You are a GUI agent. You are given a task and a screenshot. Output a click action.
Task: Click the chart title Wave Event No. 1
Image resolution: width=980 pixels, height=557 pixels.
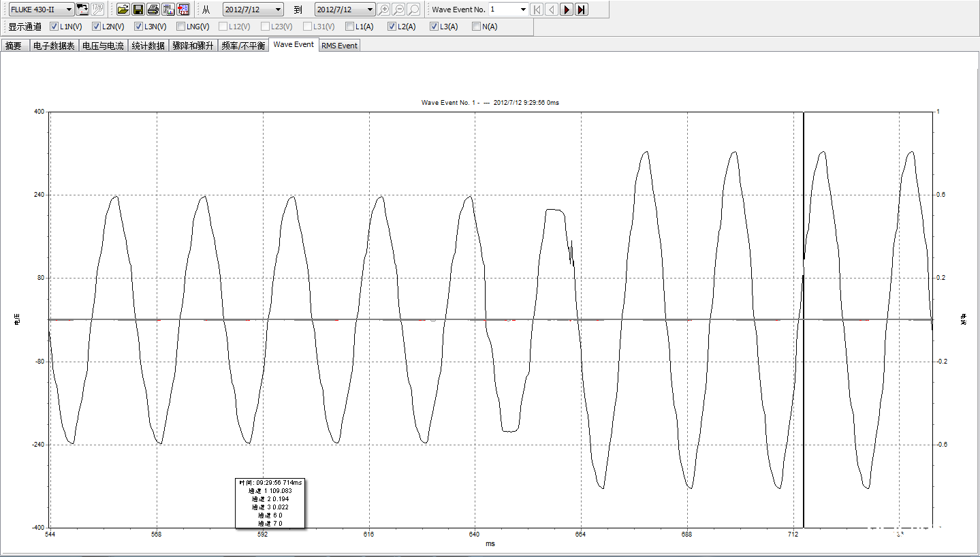pos(490,103)
